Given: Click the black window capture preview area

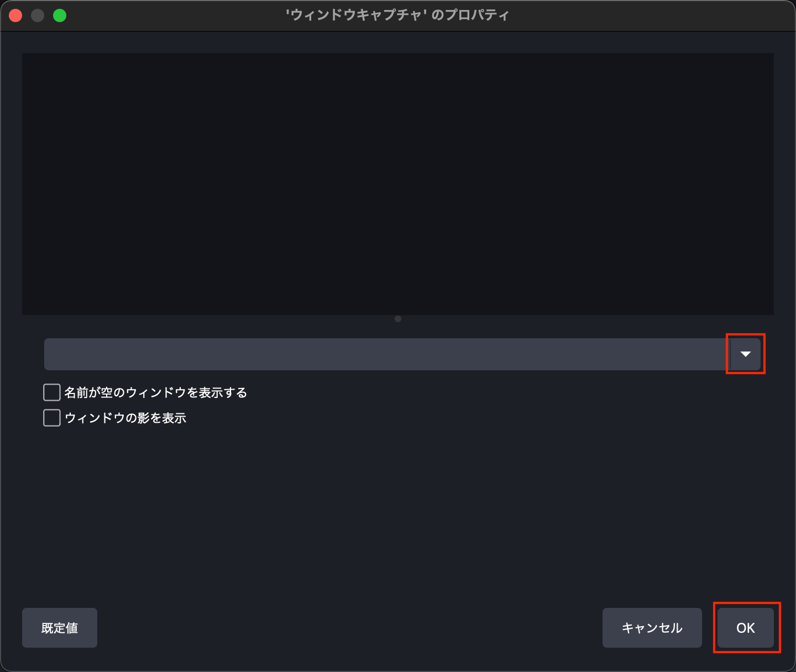Looking at the screenshot, I should coord(398,184).
